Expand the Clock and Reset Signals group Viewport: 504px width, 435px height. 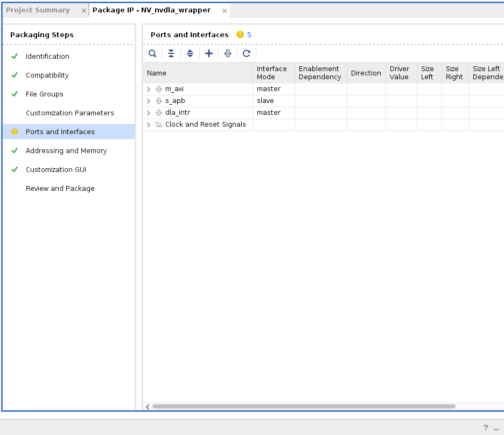tap(148, 124)
